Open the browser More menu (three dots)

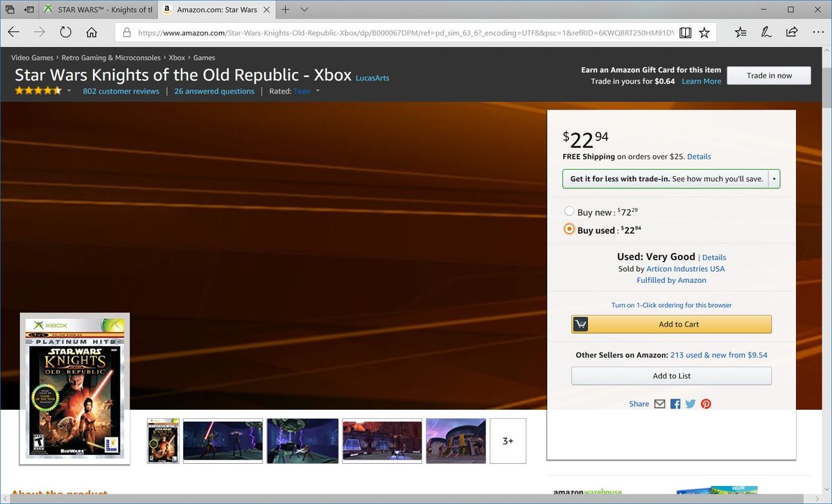(817, 32)
